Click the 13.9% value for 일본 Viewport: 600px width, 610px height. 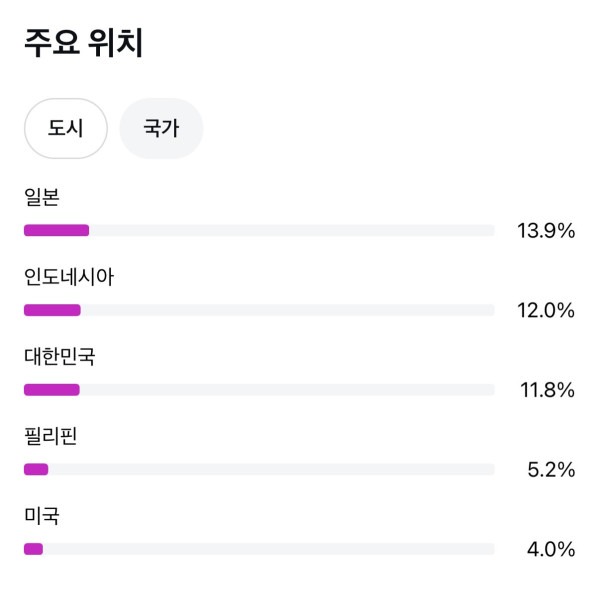pyautogui.click(x=546, y=231)
